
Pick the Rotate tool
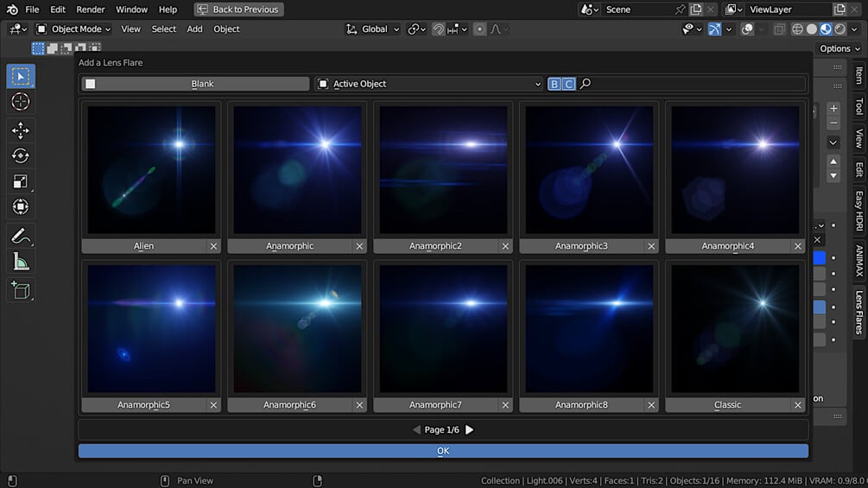(x=21, y=156)
